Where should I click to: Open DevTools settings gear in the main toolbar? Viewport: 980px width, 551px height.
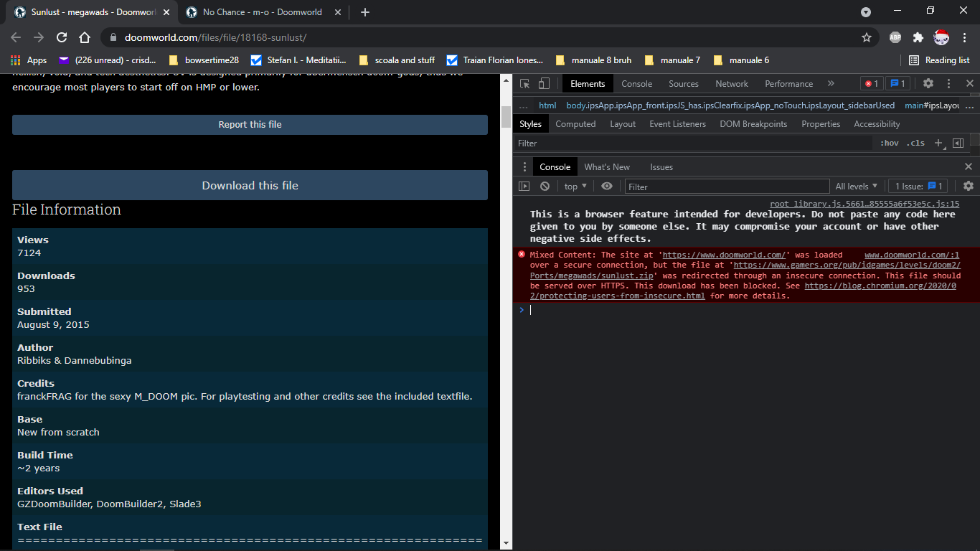[928, 84]
